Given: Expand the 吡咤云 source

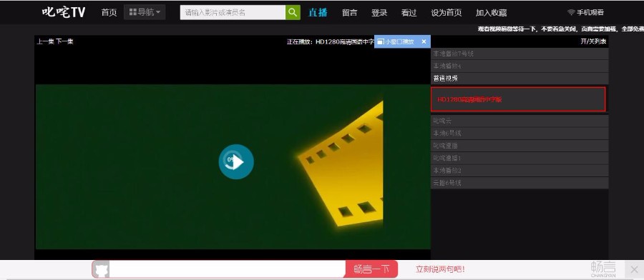Looking at the screenshot, I should click(x=519, y=121).
